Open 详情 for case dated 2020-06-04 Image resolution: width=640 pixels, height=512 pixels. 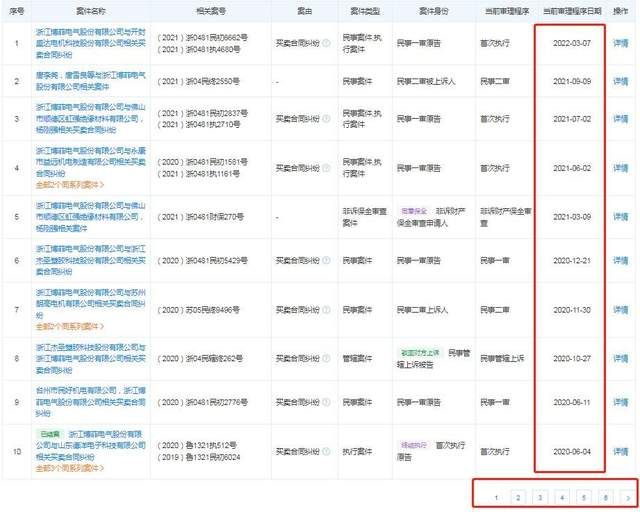point(621,452)
